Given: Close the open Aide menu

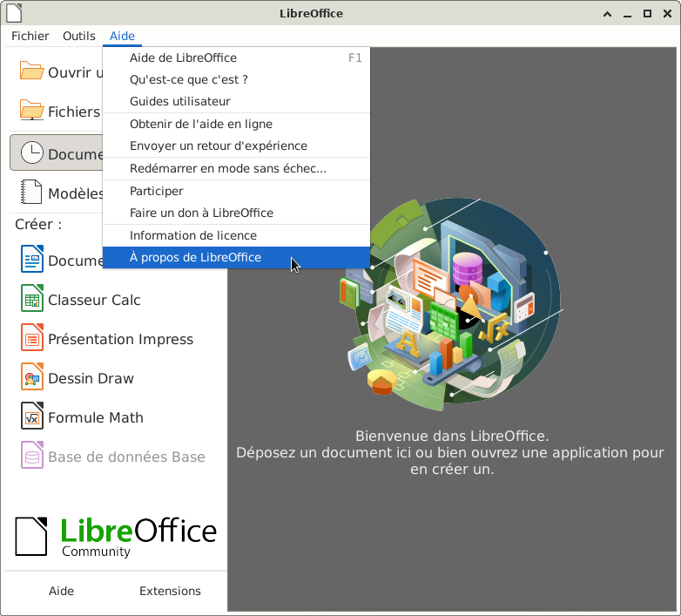Looking at the screenshot, I should coord(122,36).
